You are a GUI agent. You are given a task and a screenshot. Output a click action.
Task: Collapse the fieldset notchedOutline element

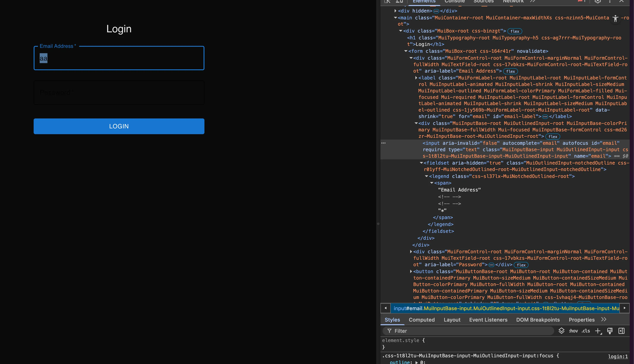[421, 163]
